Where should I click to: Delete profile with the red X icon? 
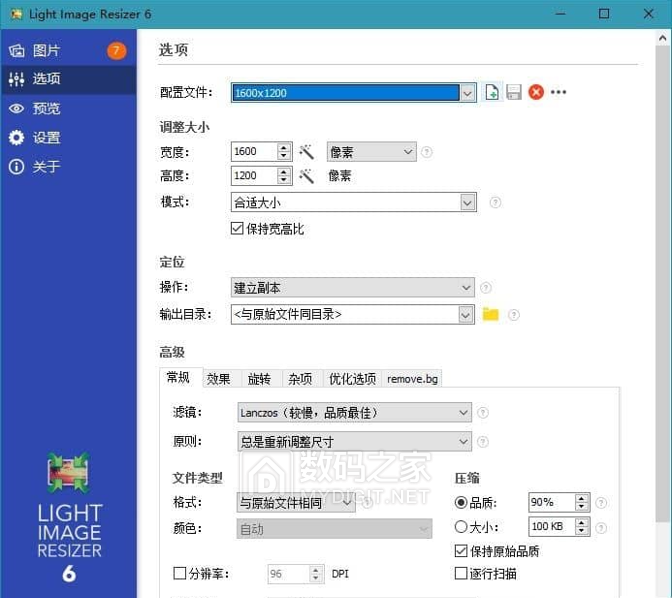(536, 93)
